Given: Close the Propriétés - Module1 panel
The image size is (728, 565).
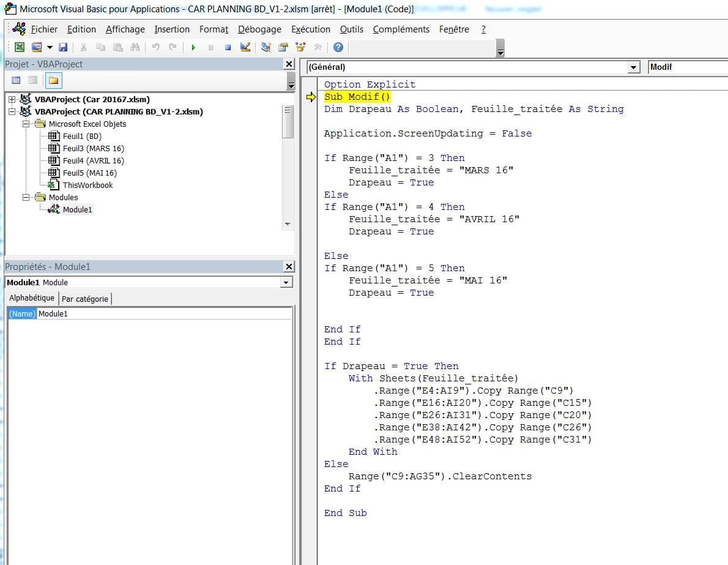Looking at the screenshot, I should click(289, 267).
